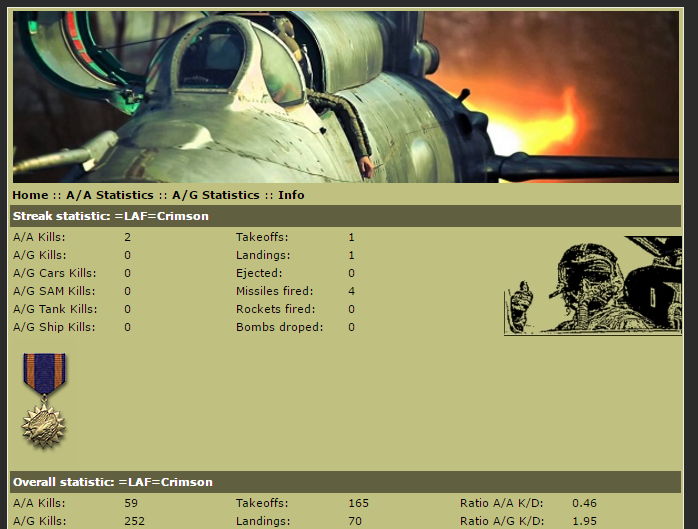Select the A/G K/D ratio value 1.95

(x=584, y=521)
